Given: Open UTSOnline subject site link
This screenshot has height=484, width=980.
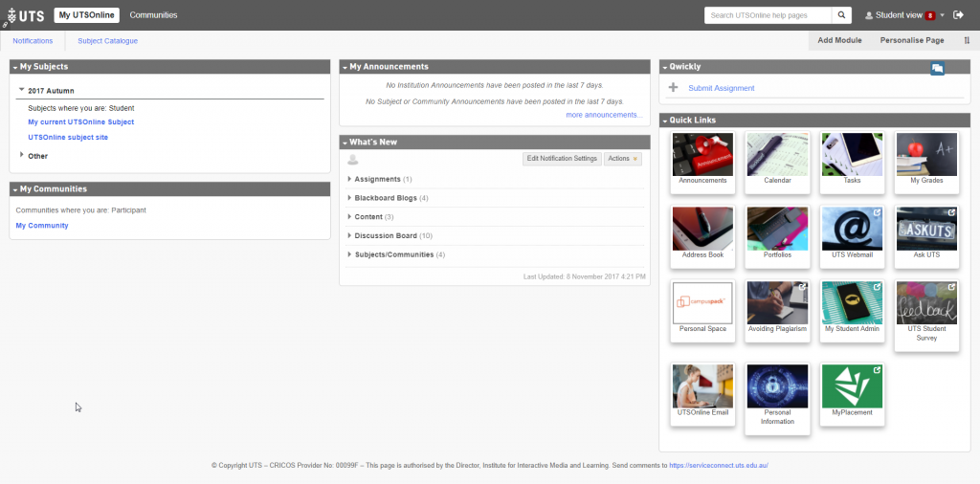Looking at the screenshot, I should pos(68,138).
